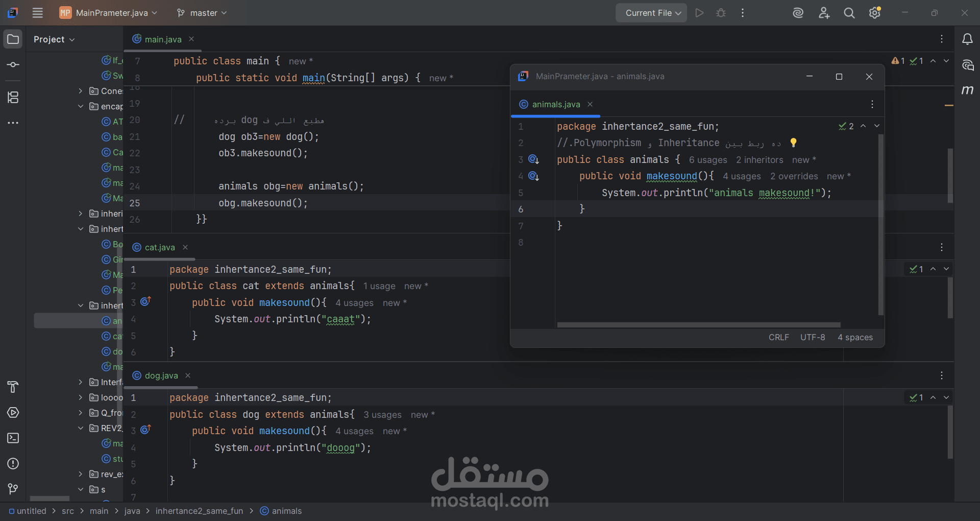Close the main.java tab
Screen dimensions: 980x521
(x=191, y=39)
